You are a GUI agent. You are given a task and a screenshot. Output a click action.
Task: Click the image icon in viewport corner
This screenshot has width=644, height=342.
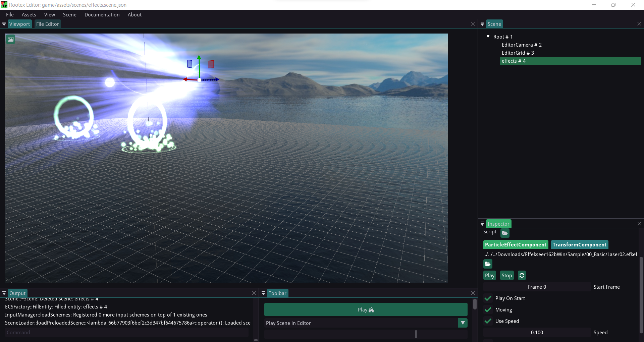pyautogui.click(x=11, y=39)
